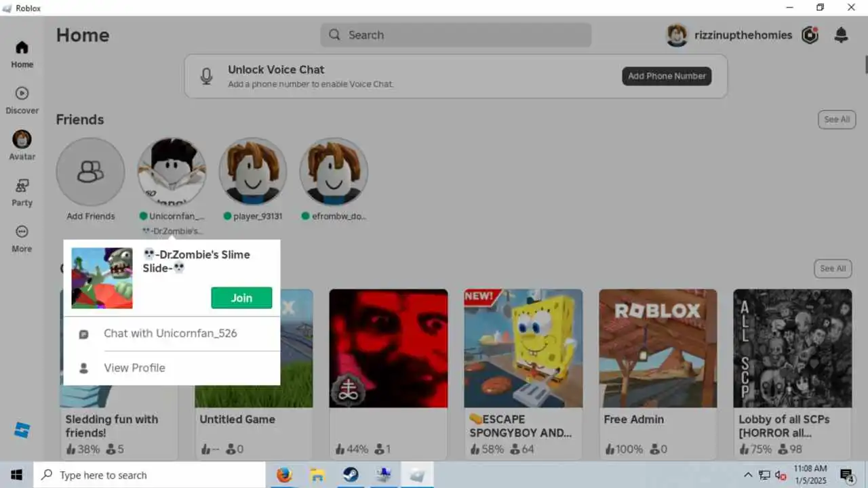This screenshot has width=868, height=488.
Task: Click the Roblox Studio icon in sidebar
Action: (22, 430)
